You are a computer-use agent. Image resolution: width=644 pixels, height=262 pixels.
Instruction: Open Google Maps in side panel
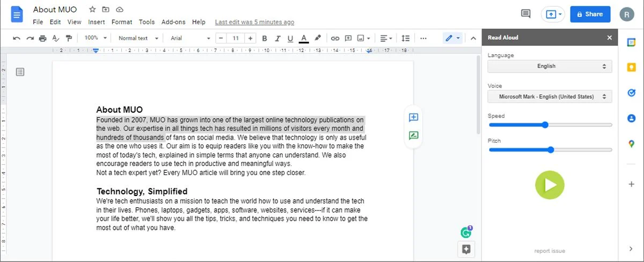(631, 143)
